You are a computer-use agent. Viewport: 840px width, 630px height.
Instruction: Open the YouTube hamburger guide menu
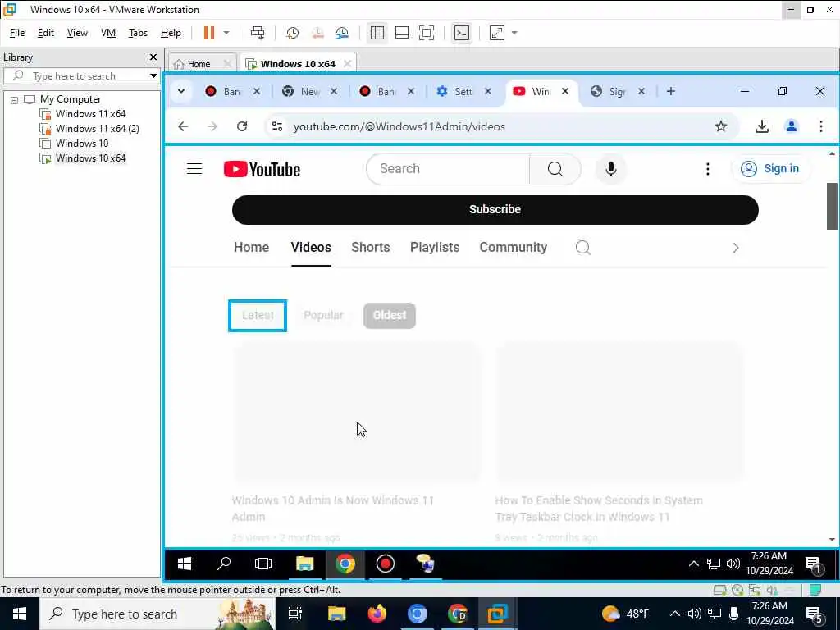[194, 169]
